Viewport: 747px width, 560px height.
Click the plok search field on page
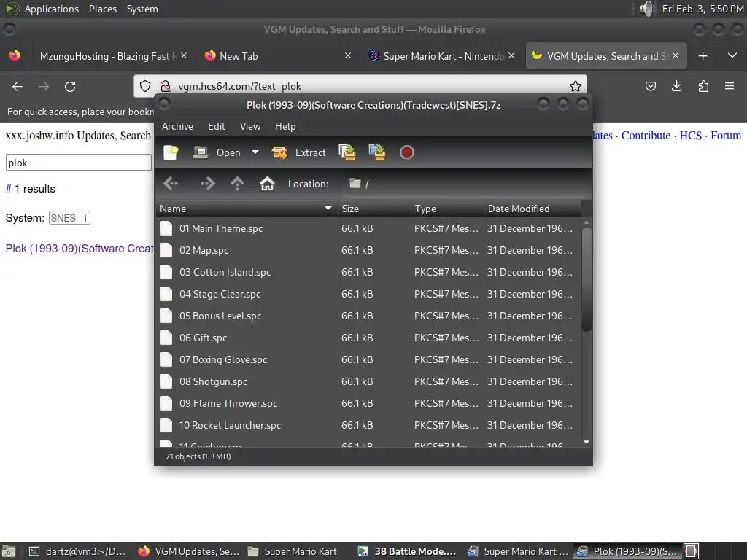[x=79, y=163]
